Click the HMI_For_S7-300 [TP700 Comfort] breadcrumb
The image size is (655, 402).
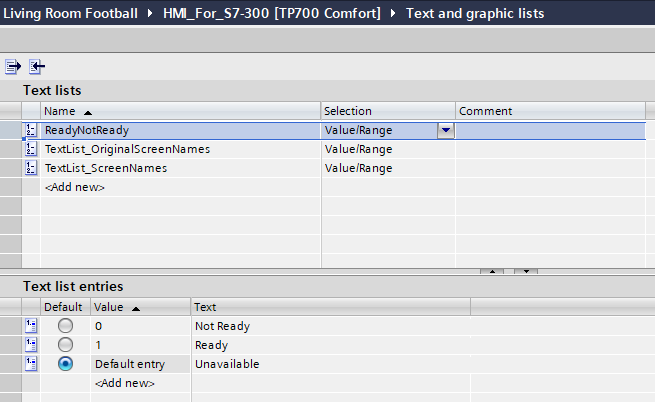click(272, 13)
